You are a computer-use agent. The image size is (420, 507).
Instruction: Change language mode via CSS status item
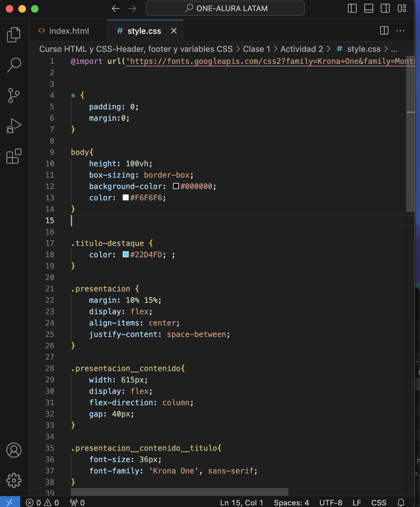pyautogui.click(x=379, y=503)
